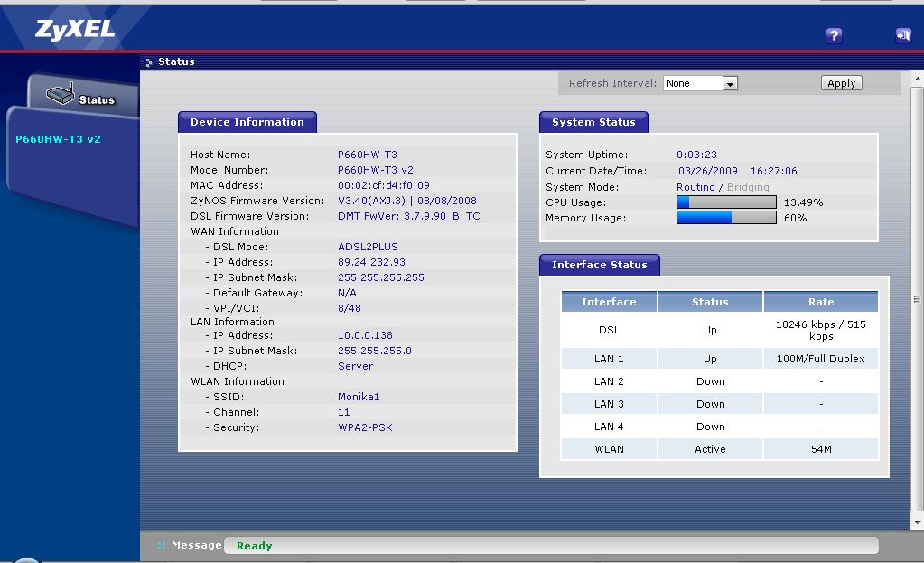This screenshot has height=563, width=924.
Task: Click LAN 2 interface cell
Action: tap(609, 381)
